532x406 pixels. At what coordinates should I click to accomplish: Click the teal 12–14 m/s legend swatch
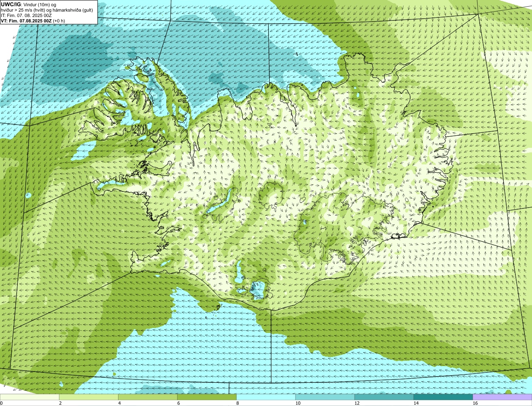(384, 397)
